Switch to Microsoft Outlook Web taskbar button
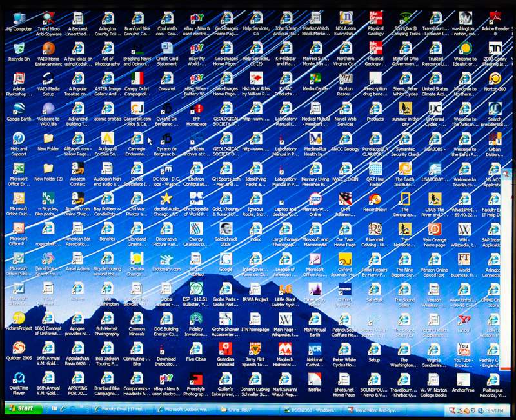The height and width of the screenshot is (420, 516). coord(186,410)
